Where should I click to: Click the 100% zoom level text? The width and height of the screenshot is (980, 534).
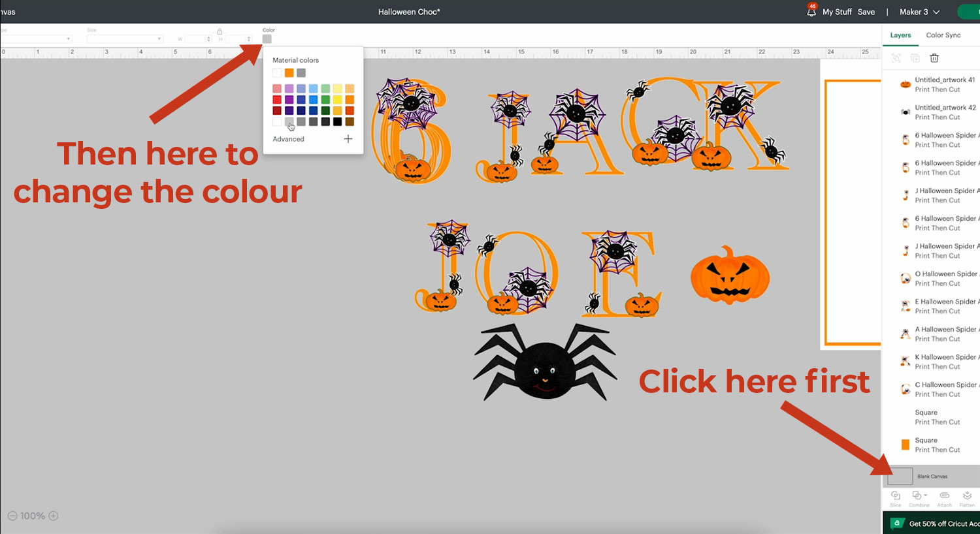(33, 516)
